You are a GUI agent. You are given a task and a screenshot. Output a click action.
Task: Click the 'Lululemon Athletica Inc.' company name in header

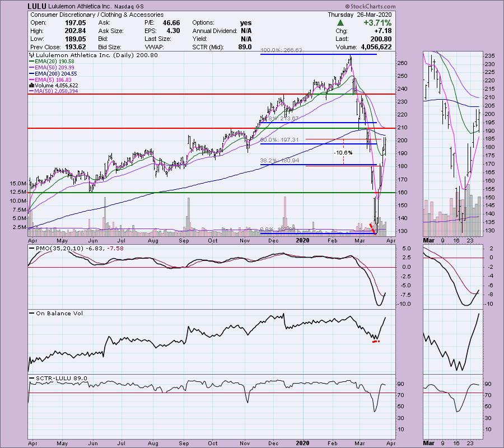[x=80, y=6]
